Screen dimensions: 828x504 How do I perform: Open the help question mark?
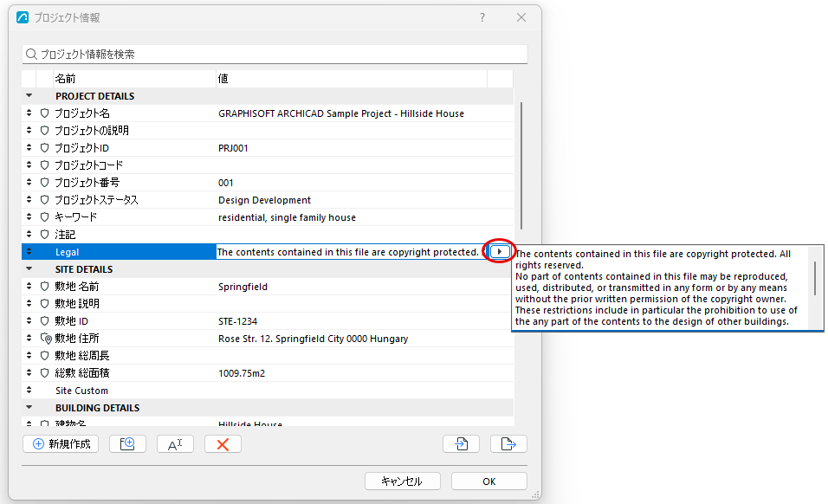[x=482, y=17]
